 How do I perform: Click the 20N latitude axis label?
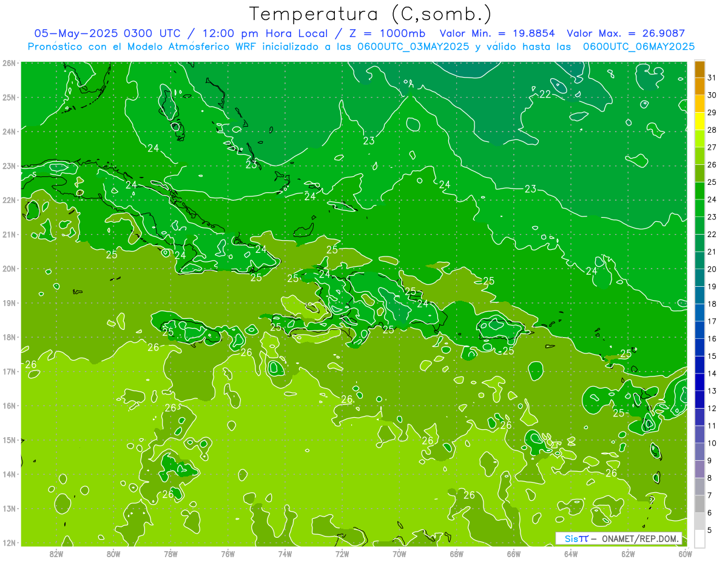pyautogui.click(x=9, y=269)
